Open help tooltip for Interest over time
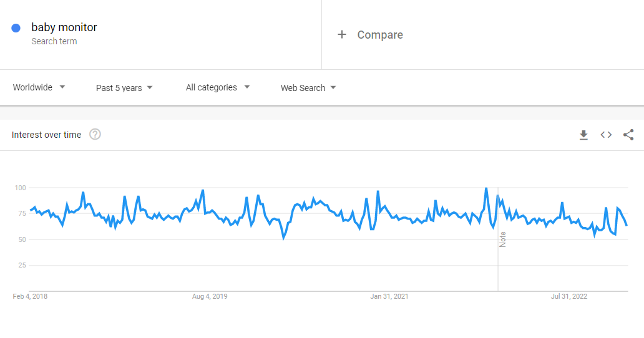The image size is (644, 338). tap(95, 135)
